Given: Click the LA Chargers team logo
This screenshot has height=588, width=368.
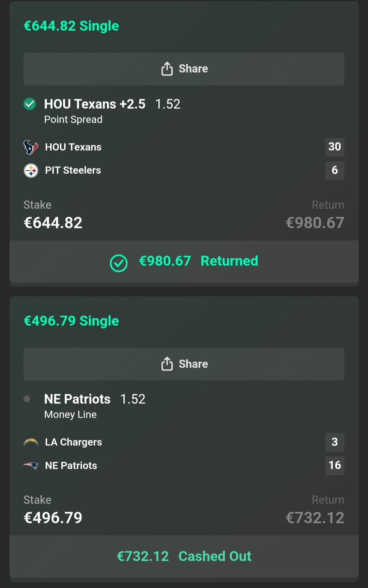Looking at the screenshot, I should 31,442.
